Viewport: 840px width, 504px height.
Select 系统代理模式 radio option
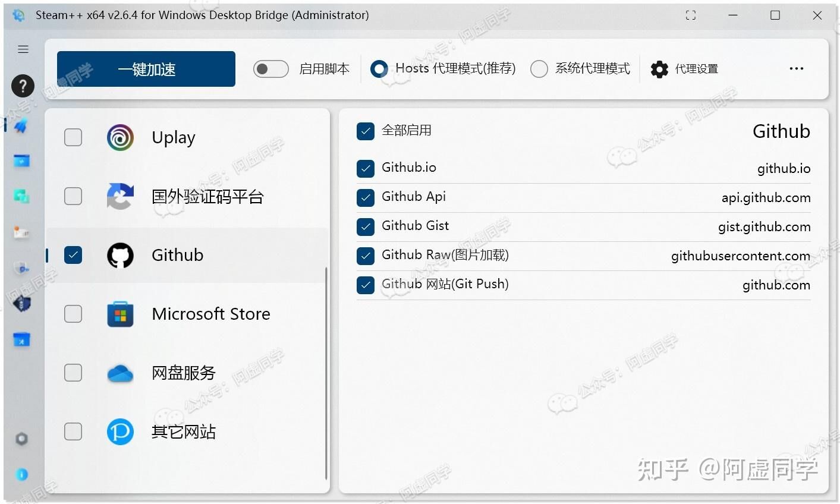pos(539,69)
